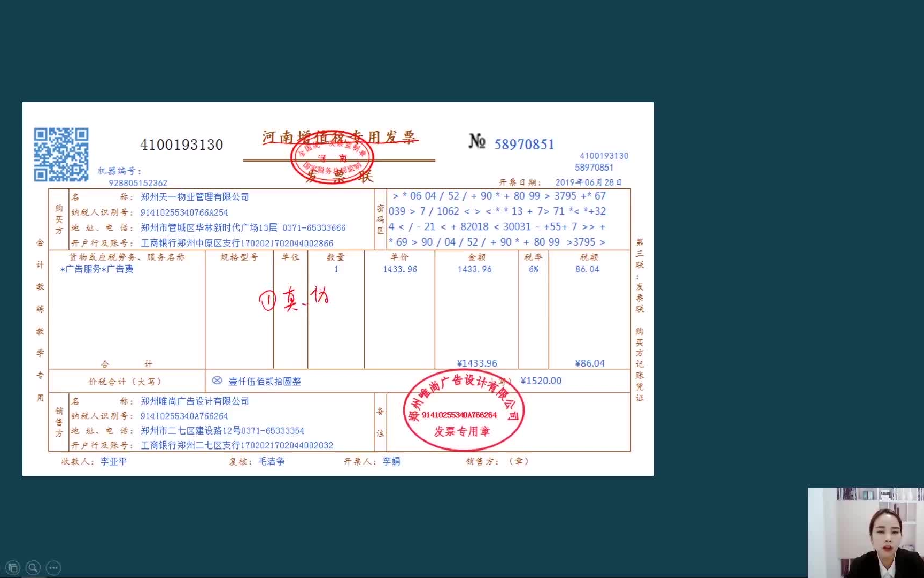Click the invoice code 4100193130 in large print
Screen dimensions: 924x578
182,144
